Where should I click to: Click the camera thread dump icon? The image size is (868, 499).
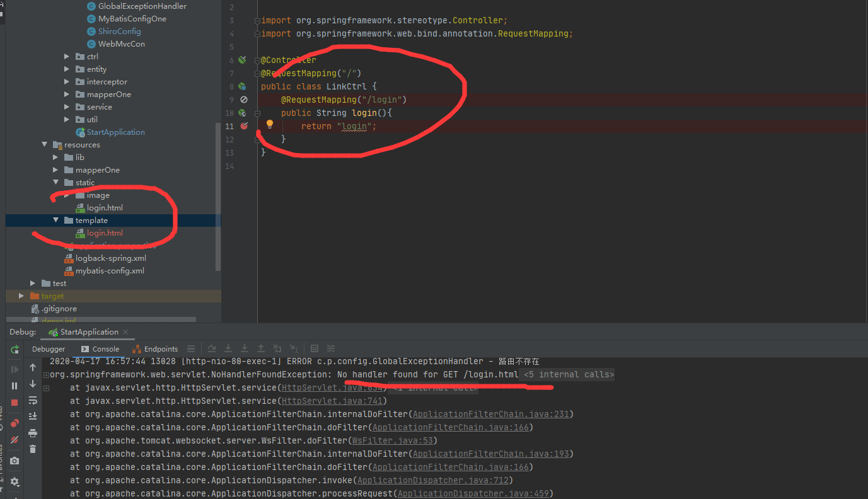pos(14,461)
